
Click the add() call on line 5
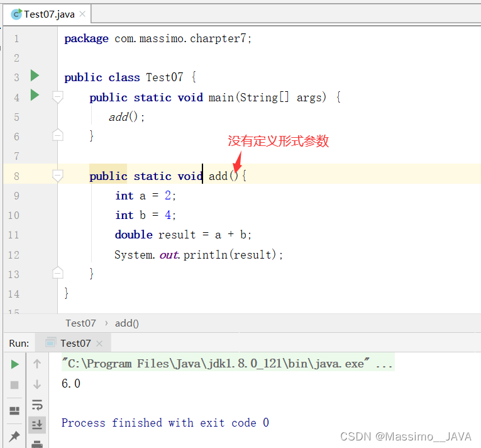(x=126, y=117)
